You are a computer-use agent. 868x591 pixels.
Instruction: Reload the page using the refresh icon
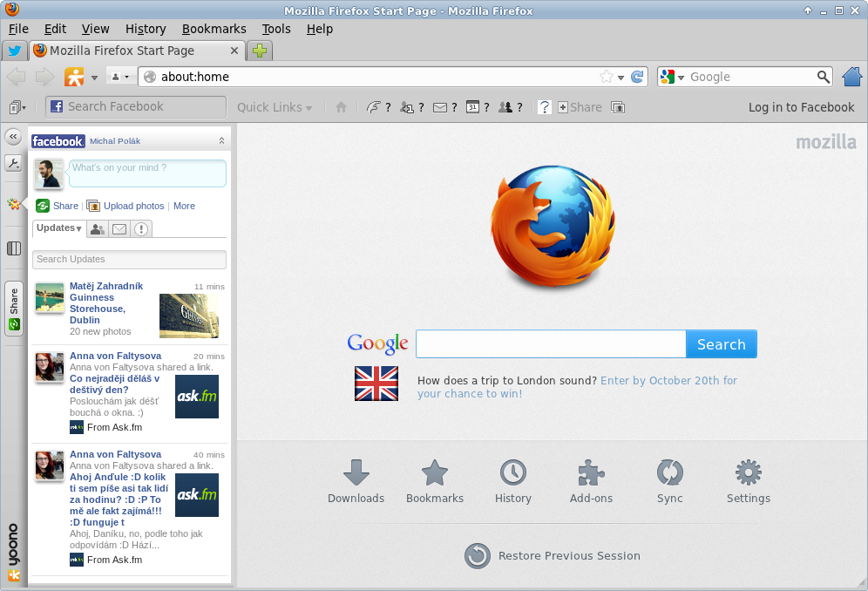click(637, 77)
